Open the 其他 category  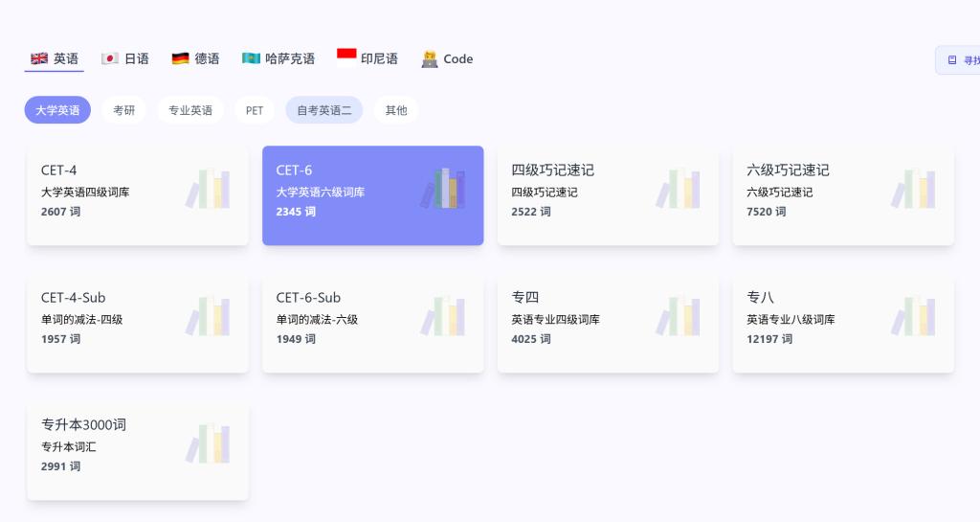[x=396, y=110]
